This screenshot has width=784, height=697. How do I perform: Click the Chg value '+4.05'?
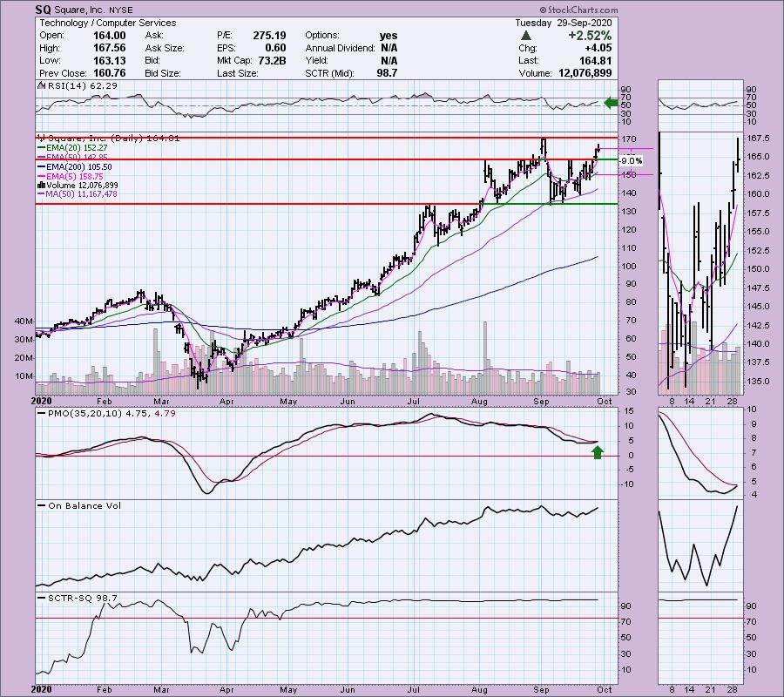[598, 48]
